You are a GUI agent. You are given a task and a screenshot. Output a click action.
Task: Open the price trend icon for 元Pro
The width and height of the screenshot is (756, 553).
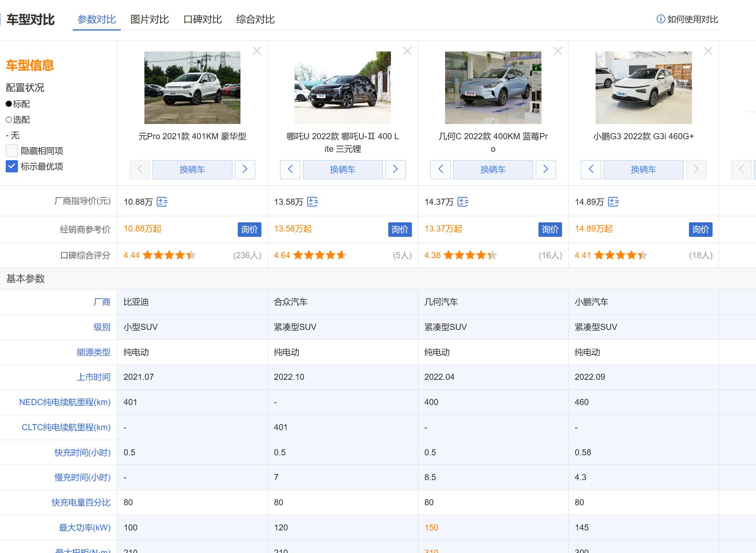click(162, 202)
